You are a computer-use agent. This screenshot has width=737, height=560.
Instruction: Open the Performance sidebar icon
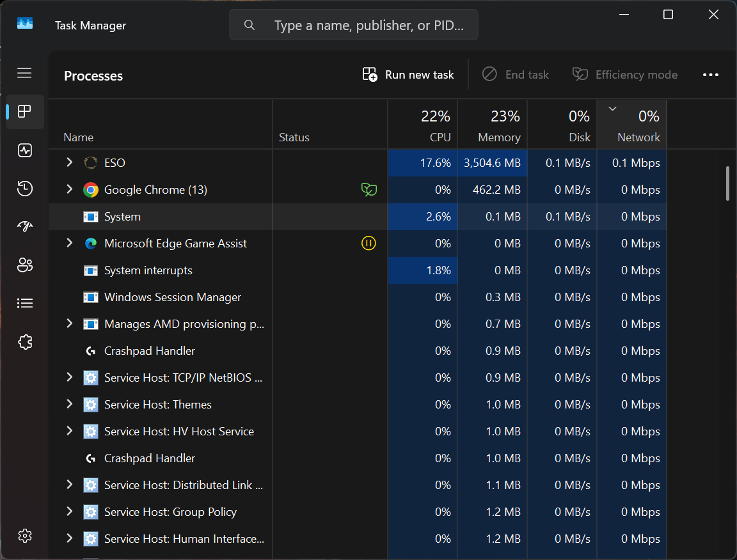pos(24,150)
